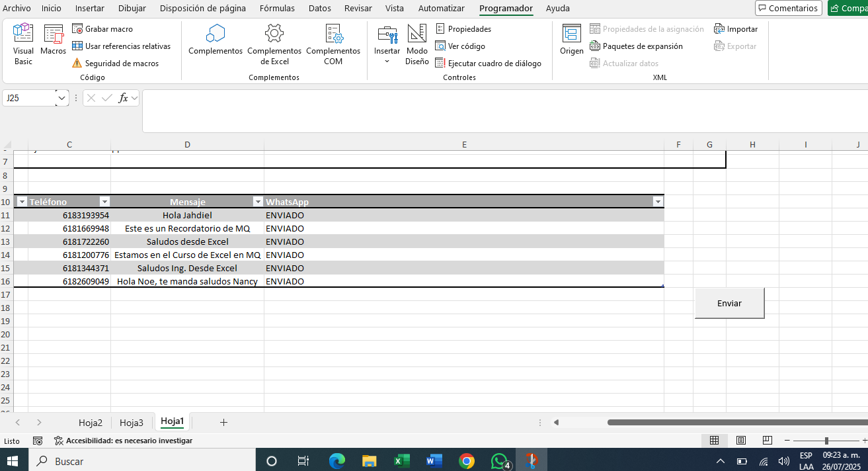Open the WhatsApp column filter dropdown

point(657,202)
